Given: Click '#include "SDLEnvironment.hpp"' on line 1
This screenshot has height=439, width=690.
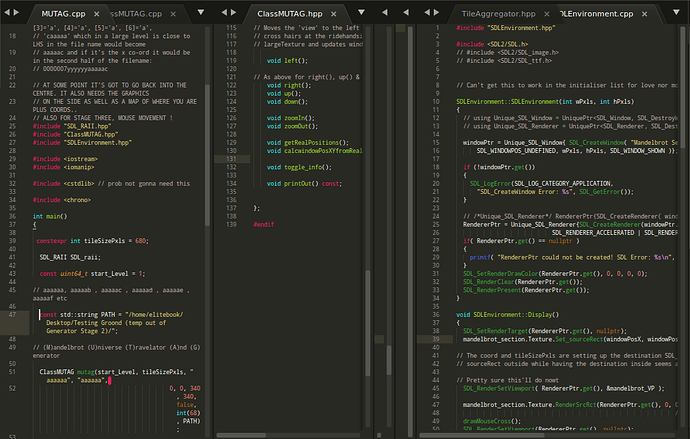Looking at the screenshot, I should point(506,28).
